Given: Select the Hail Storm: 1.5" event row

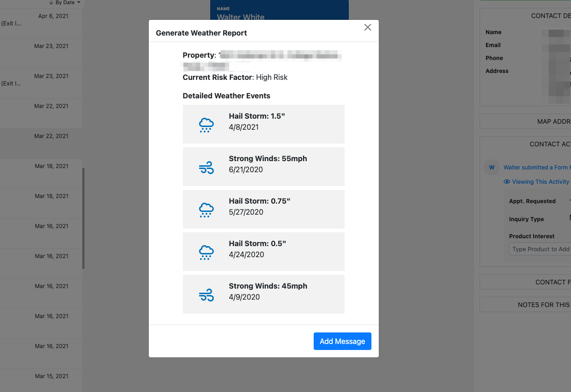Looking at the screenshot, I should pyautogui.click(x=263, y=124).
